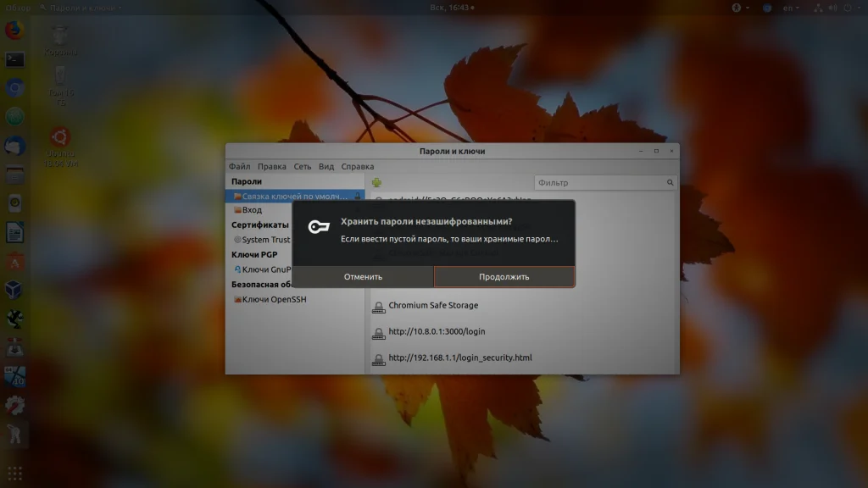Open VirtualBox from the dock
868x488 pixels.
pos(15,290)
